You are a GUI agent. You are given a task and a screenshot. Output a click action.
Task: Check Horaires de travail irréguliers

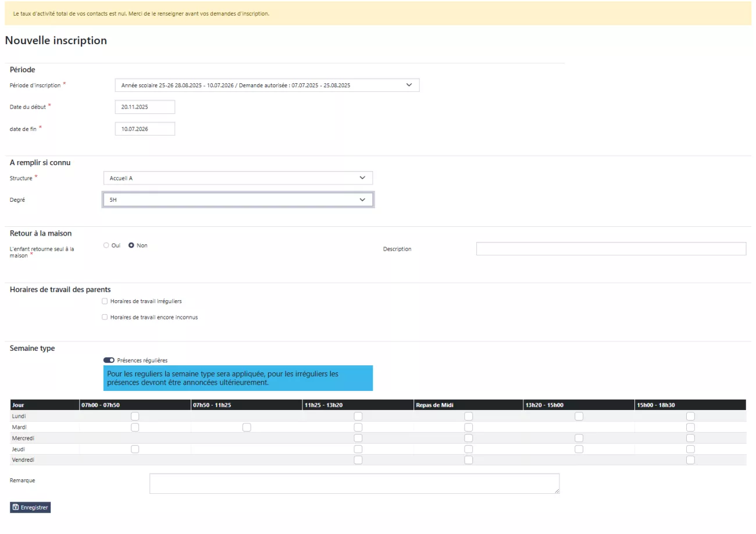pos(105,301)
